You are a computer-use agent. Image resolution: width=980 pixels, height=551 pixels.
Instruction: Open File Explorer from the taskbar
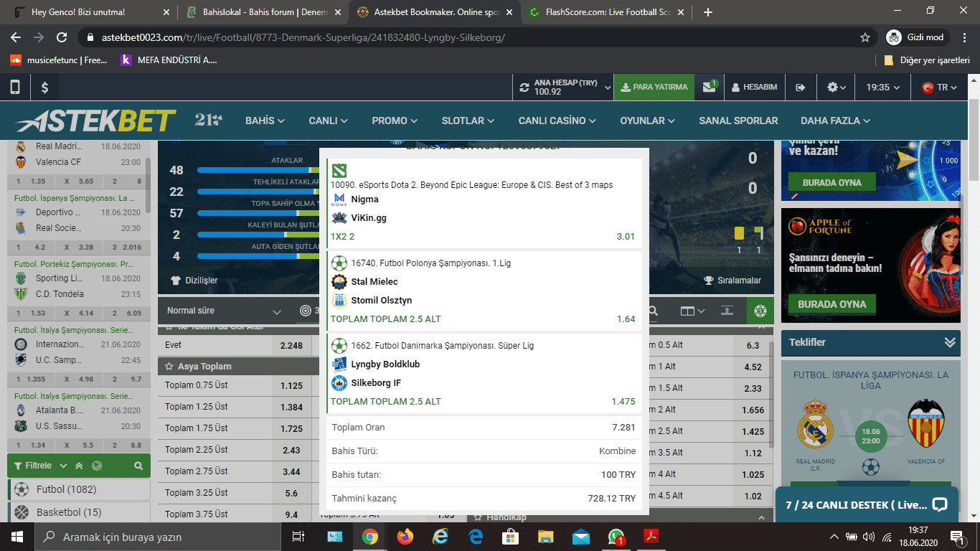click(x=545, y=537)
